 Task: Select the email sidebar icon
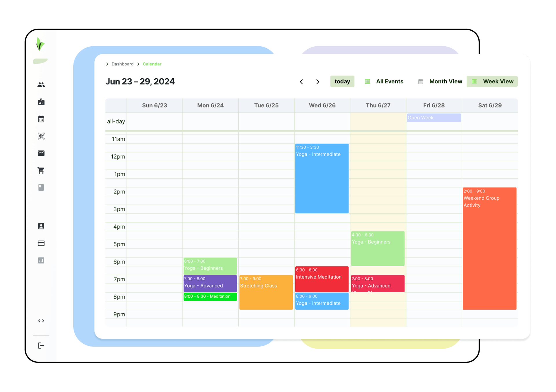[x=42, y=154]
